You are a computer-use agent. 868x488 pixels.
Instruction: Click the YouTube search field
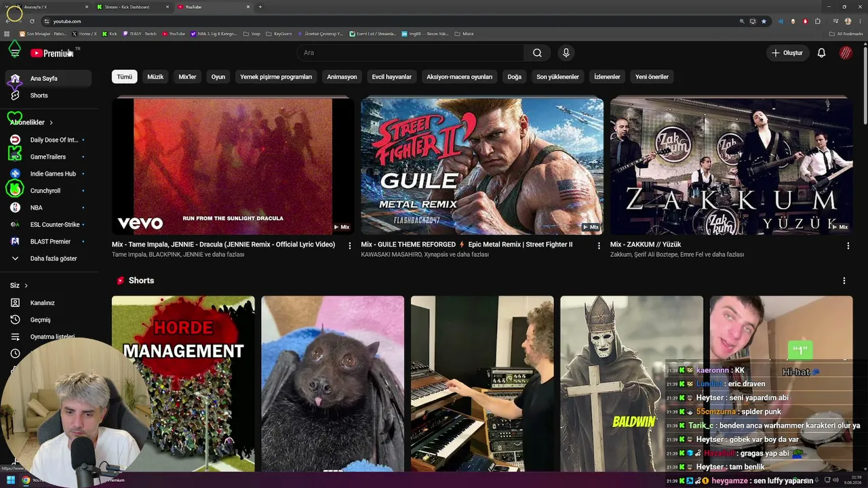coord(410,53)
